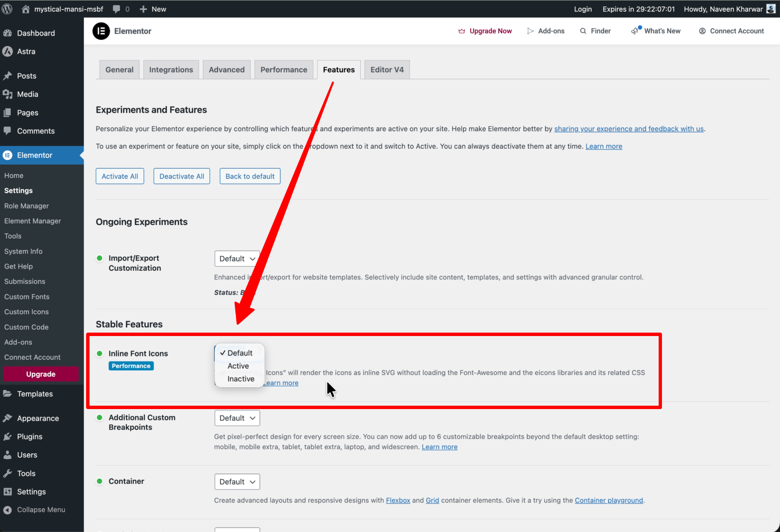The height and width of the screenshot is (532, 780).
Task: Click the Elementor logo in header
Action: 101,31
